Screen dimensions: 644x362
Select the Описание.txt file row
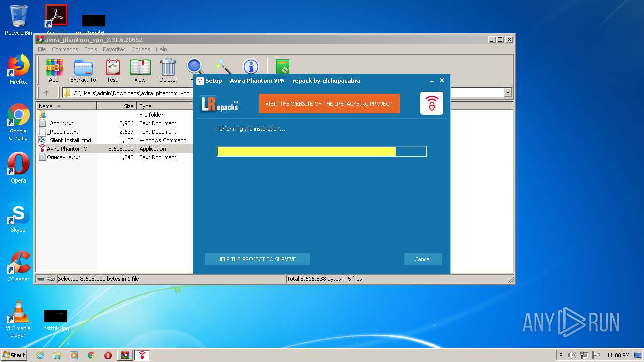(x=115, y=157)
